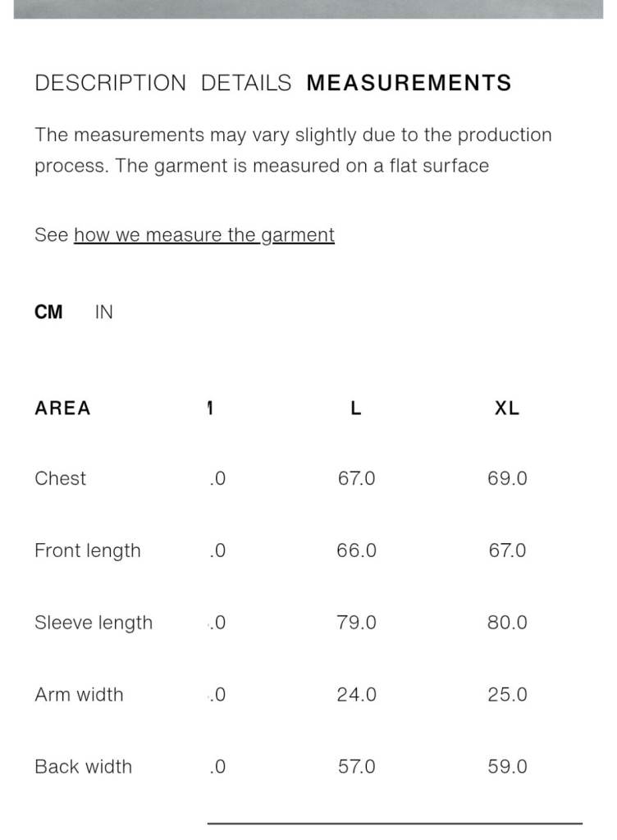
Task: Click the 69.0 chest value for XL
Action: tap(507, 479)
